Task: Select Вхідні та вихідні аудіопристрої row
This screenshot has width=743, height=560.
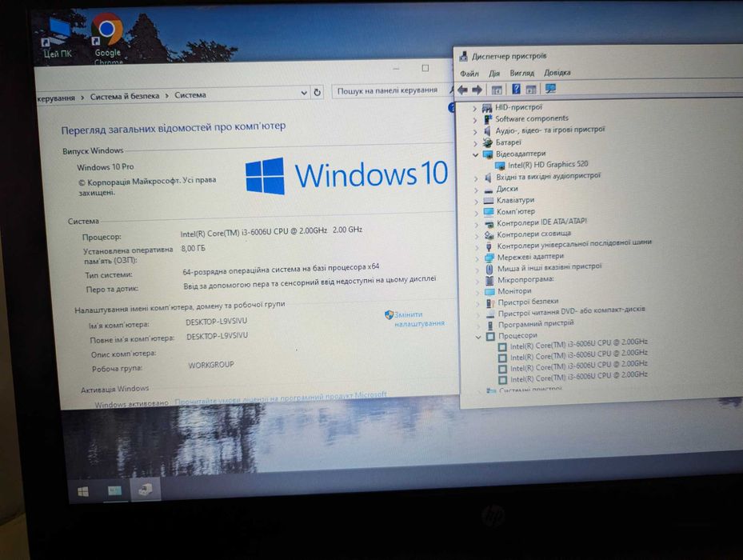Action: click(x=548, y=176)
